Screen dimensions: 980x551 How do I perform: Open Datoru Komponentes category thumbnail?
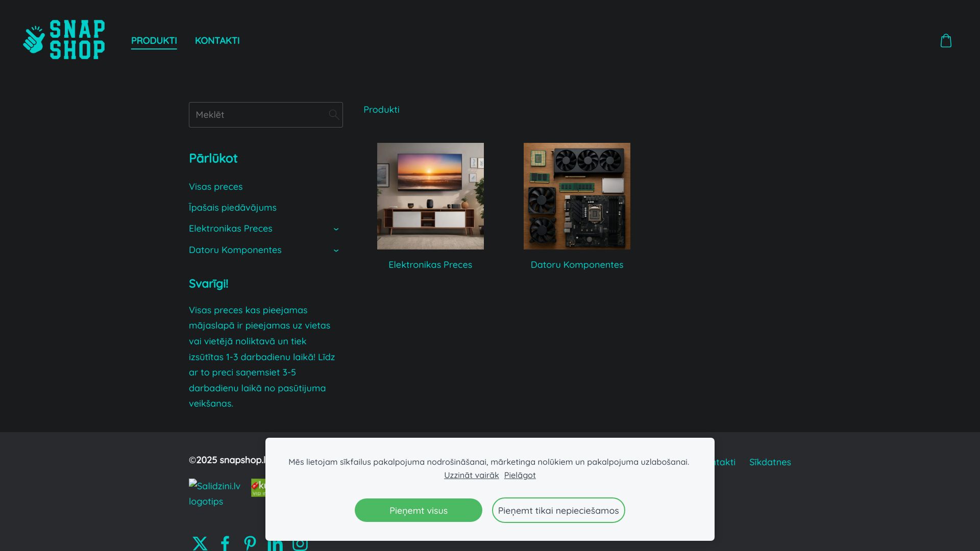click(x=577, y=196)
